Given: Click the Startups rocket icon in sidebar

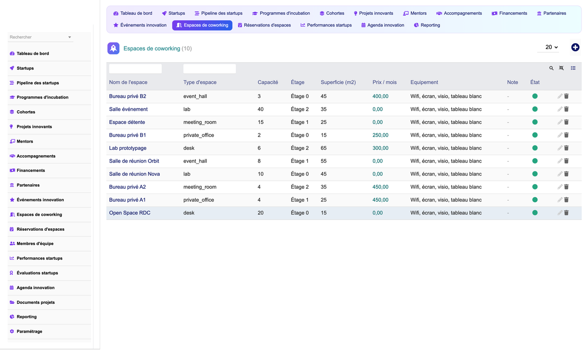Looking at the screenshot, I should coord(12,68).
